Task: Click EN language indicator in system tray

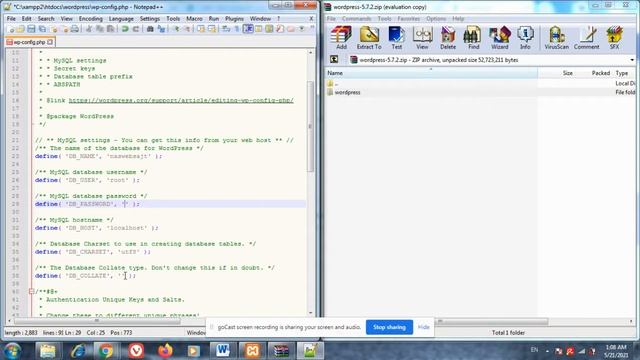Action: 534,350
